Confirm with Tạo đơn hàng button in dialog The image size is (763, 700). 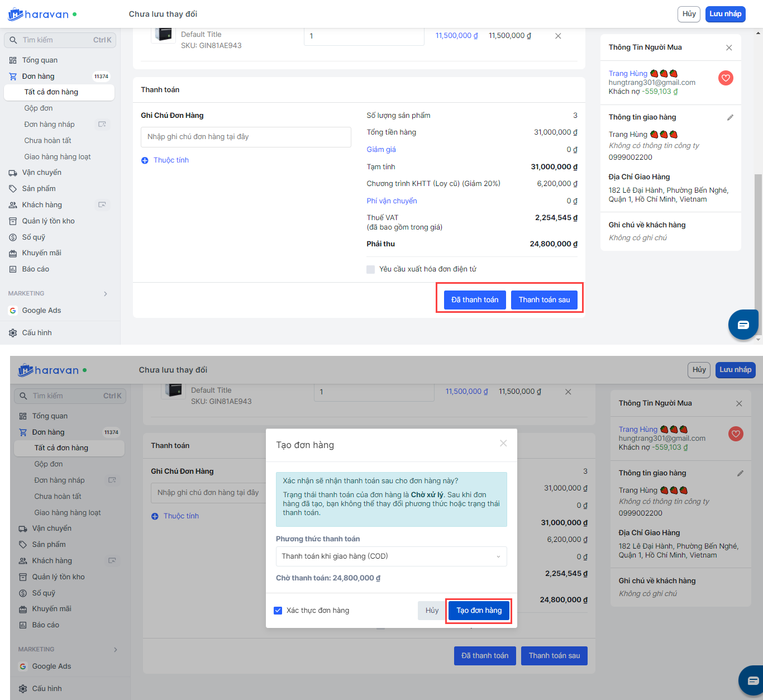(479, 611)
